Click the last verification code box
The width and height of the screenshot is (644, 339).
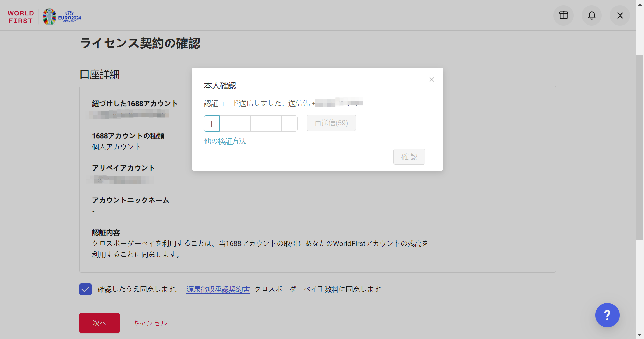tap(289, 124)
